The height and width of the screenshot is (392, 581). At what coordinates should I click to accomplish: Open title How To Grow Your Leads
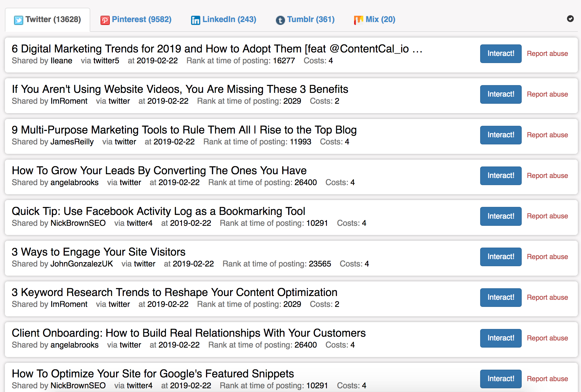click(x=159, y=170)
